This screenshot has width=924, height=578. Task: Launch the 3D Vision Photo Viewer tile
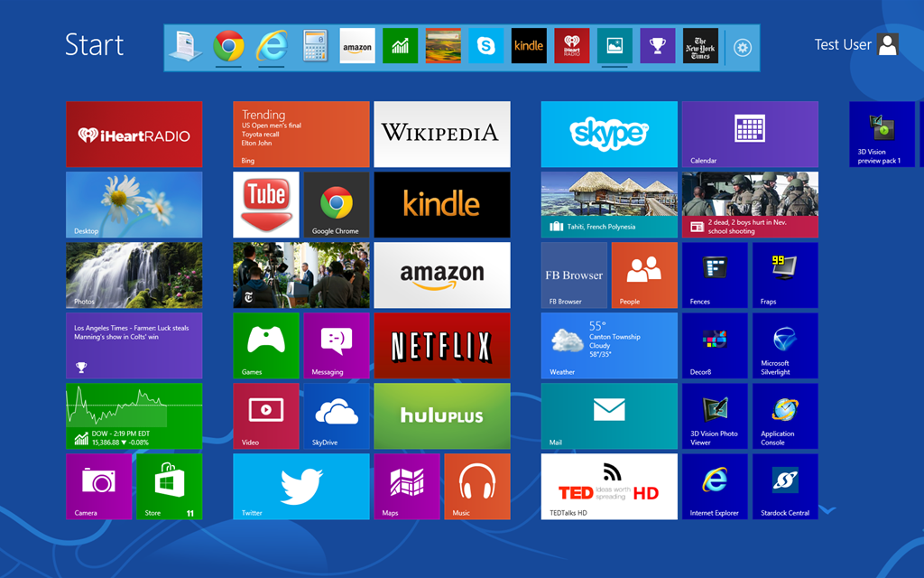click(x=715, y=416)
